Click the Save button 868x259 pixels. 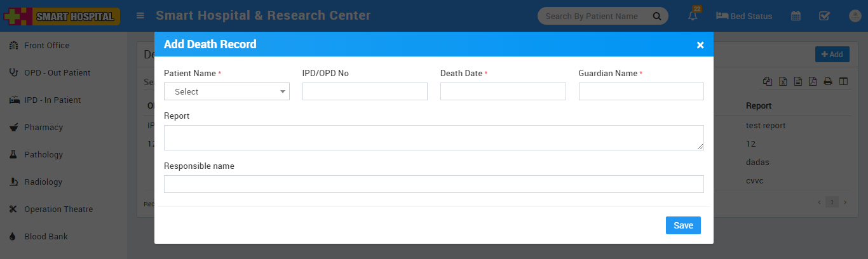[x=683, y=225]
